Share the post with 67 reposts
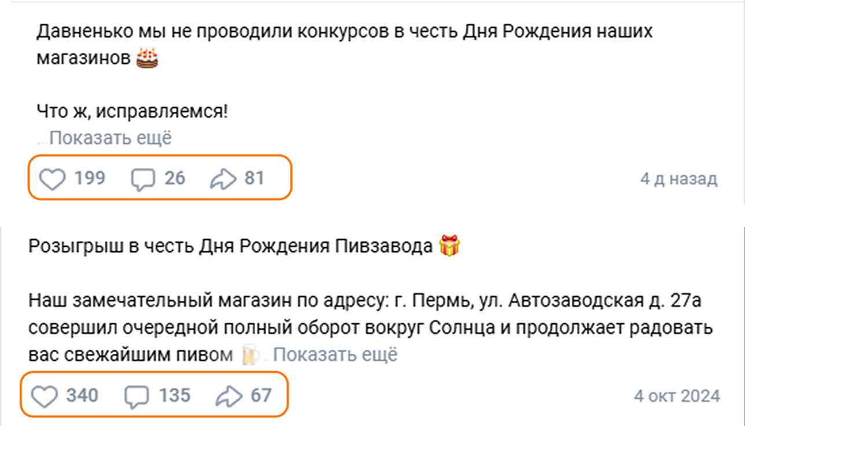The height and width of the screenshot is (454, 868). coord(228,397)
